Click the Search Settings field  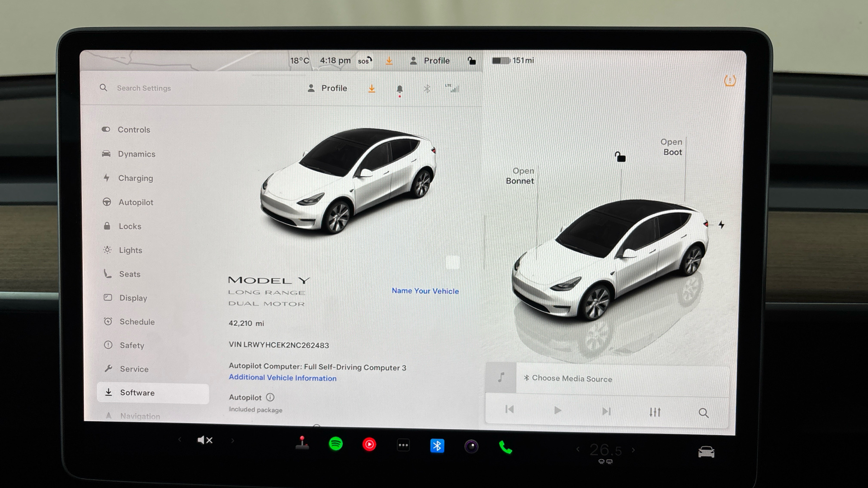(x=144, y=88)
